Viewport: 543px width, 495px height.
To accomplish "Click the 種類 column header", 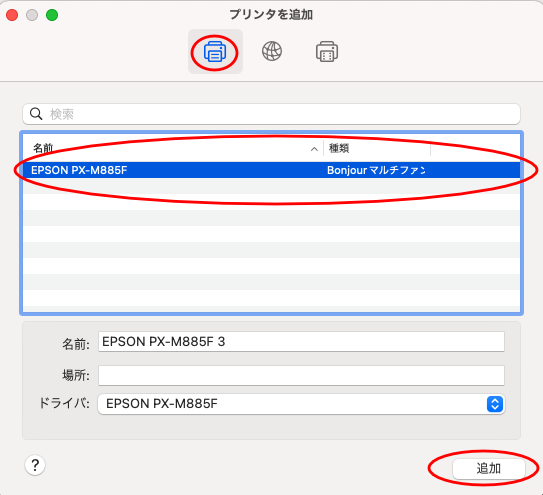I will tap(339, 148).
